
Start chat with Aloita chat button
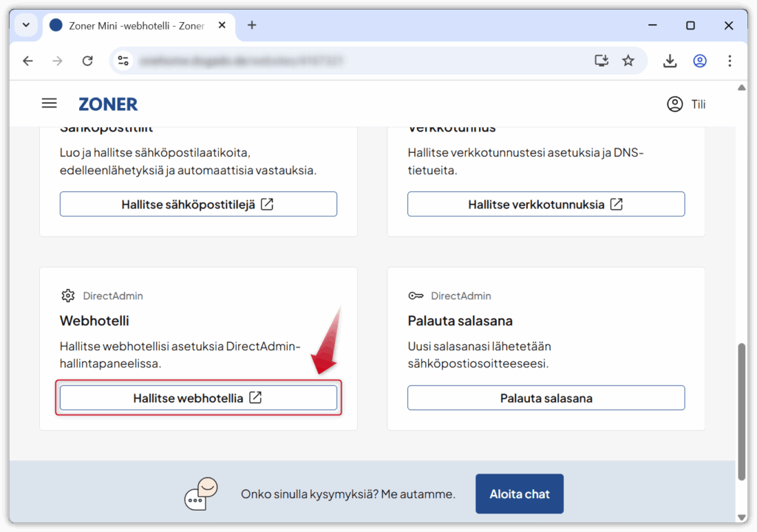point(519,494)
